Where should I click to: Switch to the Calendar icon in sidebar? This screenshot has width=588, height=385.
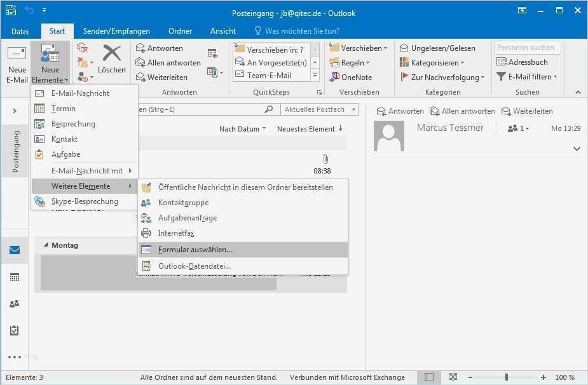pos(15,277)
